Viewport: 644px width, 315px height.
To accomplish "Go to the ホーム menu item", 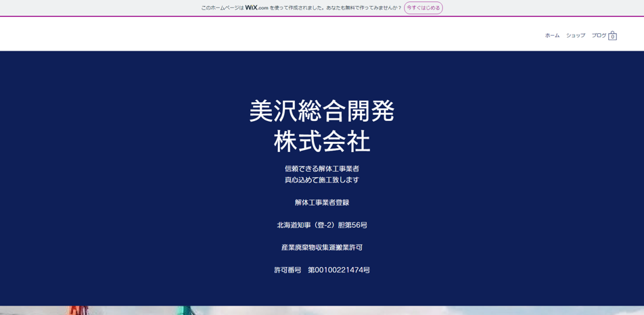I will coord(552,36).
